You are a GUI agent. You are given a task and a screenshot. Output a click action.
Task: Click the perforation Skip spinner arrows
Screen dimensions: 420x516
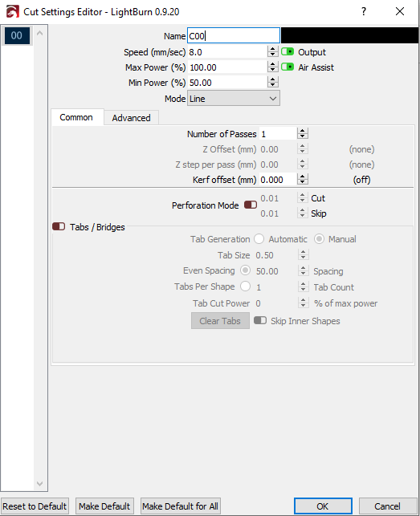pos(303,213)
